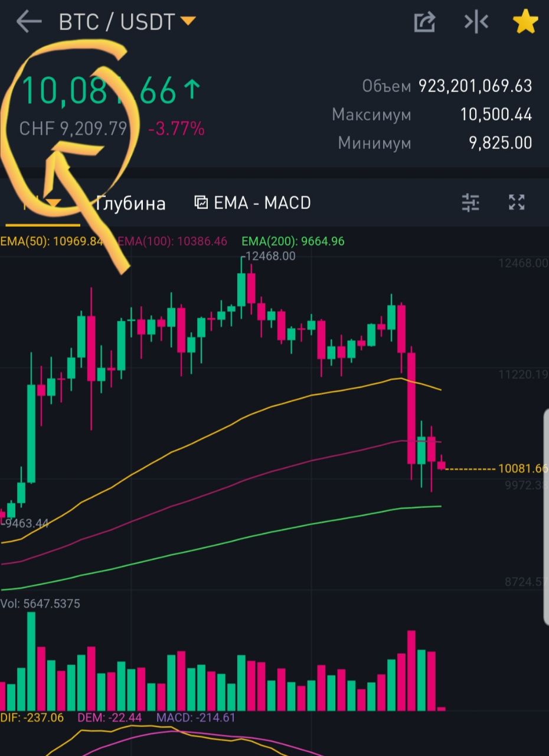Expand the BTC / USDT pair dropdown

[188, 22]
